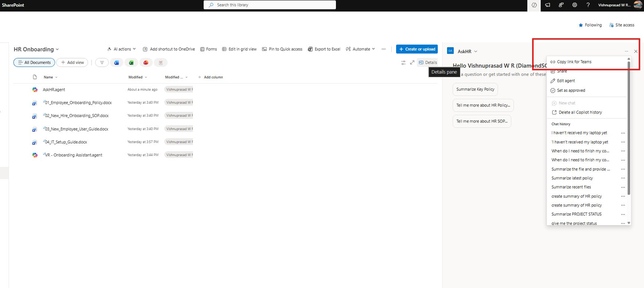Open ellipsis for Summarize recent files chat
644x288 pixels.
pos(623,187)
